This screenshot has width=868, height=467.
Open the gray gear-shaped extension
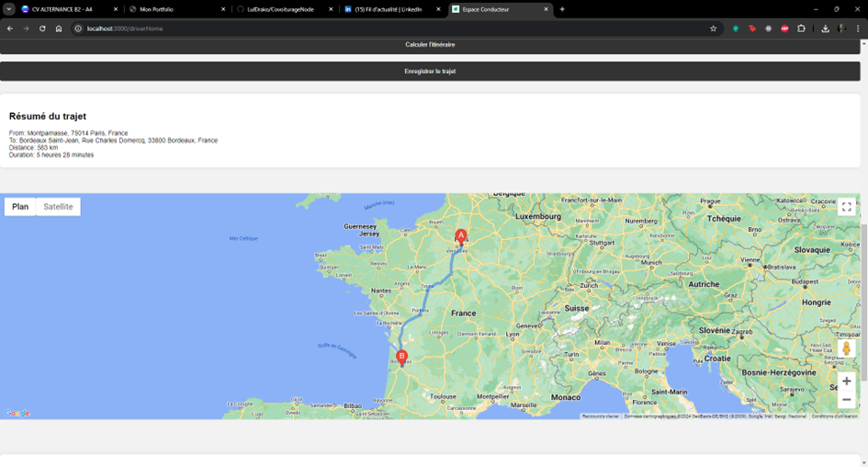click(769, 28)
